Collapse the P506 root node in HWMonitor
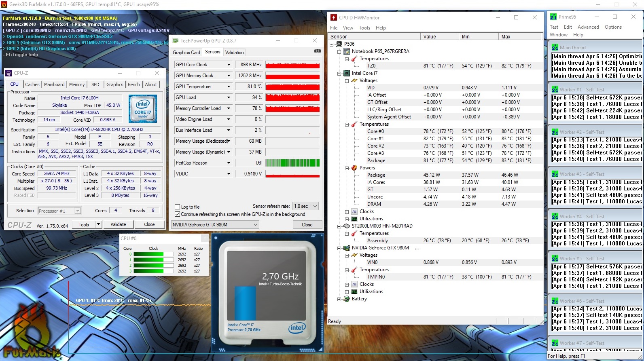This screenshot has width=644, height=361. 332,44
